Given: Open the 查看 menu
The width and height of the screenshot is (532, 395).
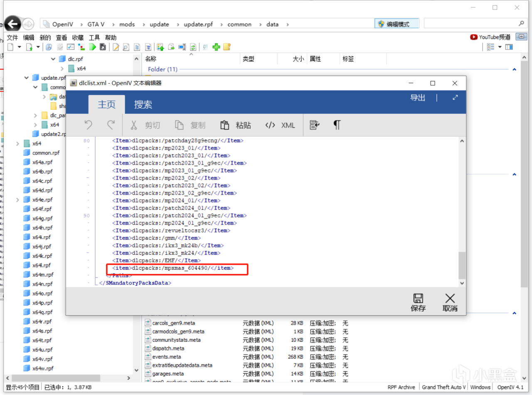Looking at the screenshot, I should [62, 37].
